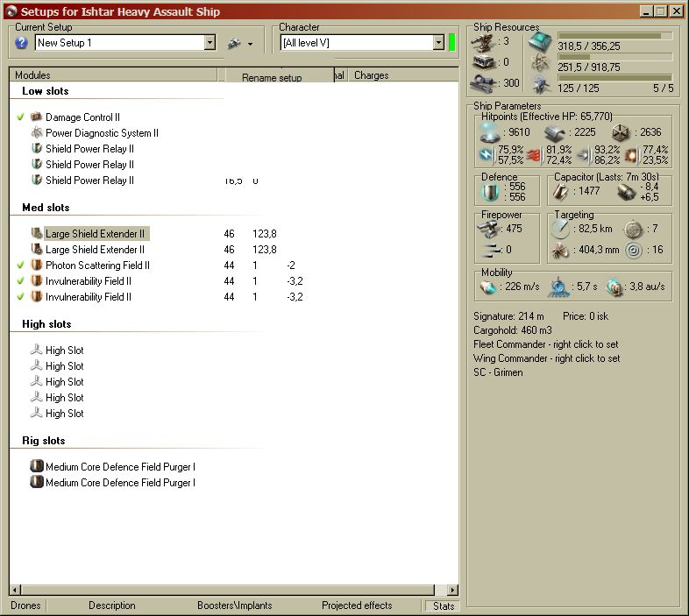Screen dimensions: 689x616
Task: Click the drone bandwidth progress bar
Action: (614, 78)
